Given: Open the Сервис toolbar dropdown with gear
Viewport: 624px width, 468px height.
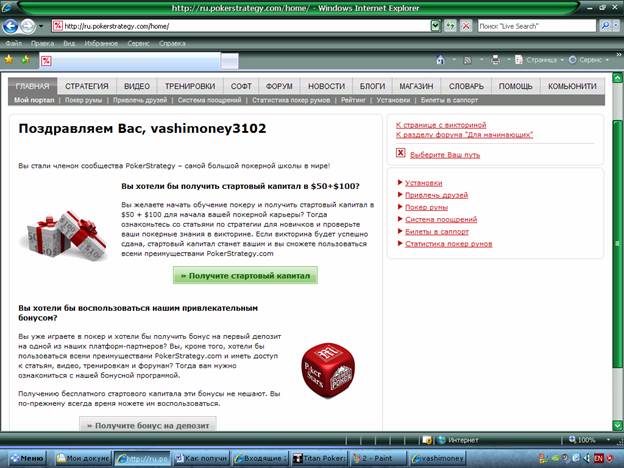Looking at the screenshot, I should [589, 60].
